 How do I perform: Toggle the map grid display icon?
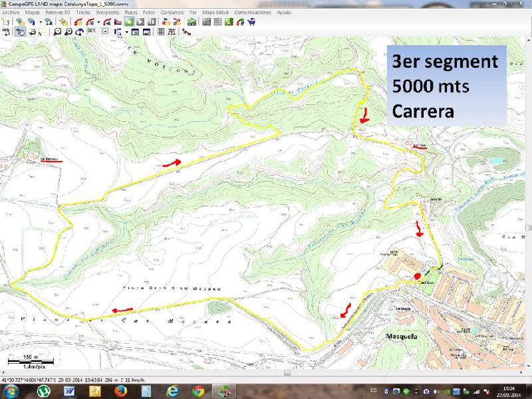pos(160,31)
